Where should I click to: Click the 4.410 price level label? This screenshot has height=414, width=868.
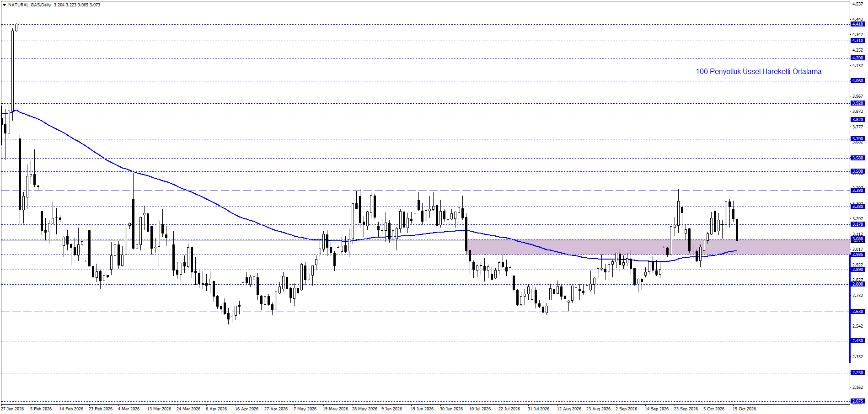tap(857, 24)
